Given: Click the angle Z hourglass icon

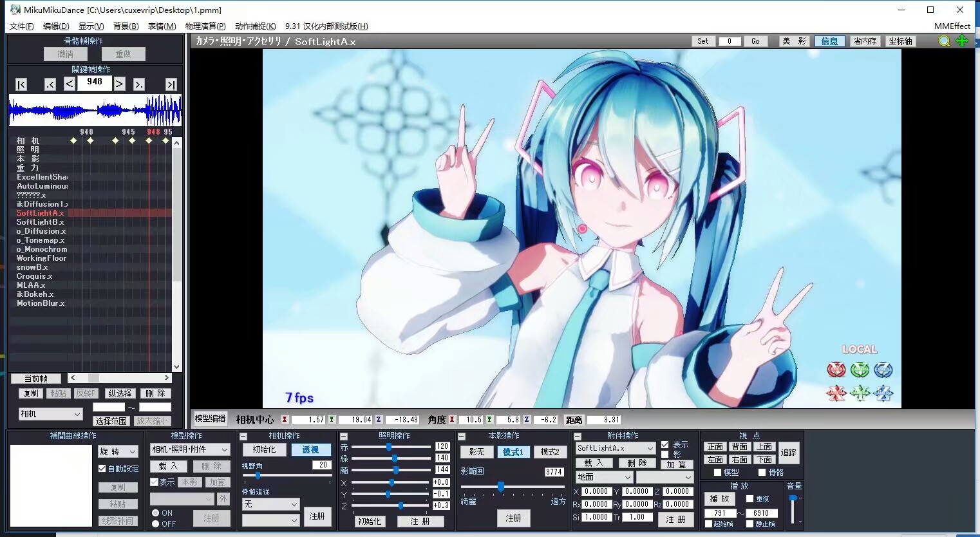Looking at the screenshot, I should click(x=527, y=420).
